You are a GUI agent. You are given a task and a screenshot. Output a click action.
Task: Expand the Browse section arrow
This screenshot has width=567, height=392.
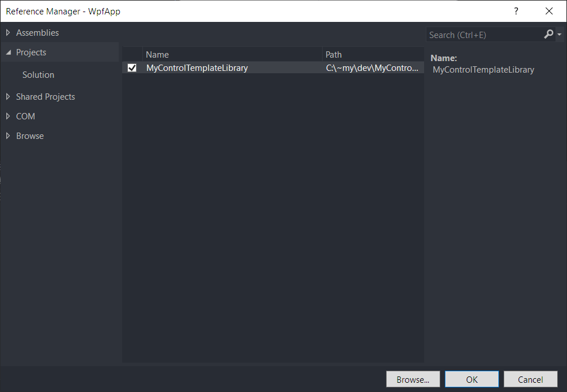pos(8,136)
